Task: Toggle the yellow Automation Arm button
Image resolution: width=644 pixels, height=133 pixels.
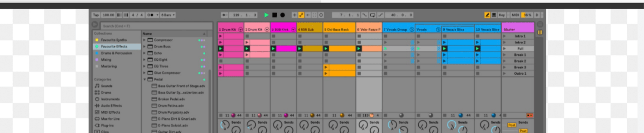Action: [x=301, y=15]
